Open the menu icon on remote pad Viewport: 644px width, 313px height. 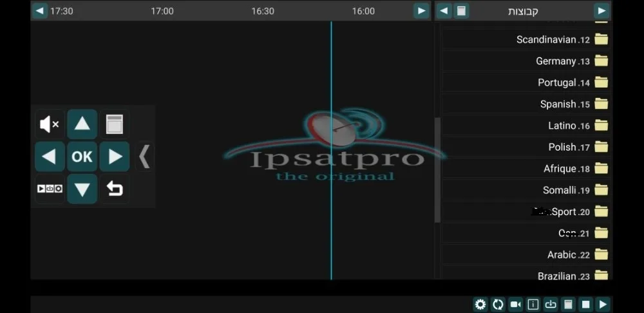pyautogui.click(x=115, y=124)
